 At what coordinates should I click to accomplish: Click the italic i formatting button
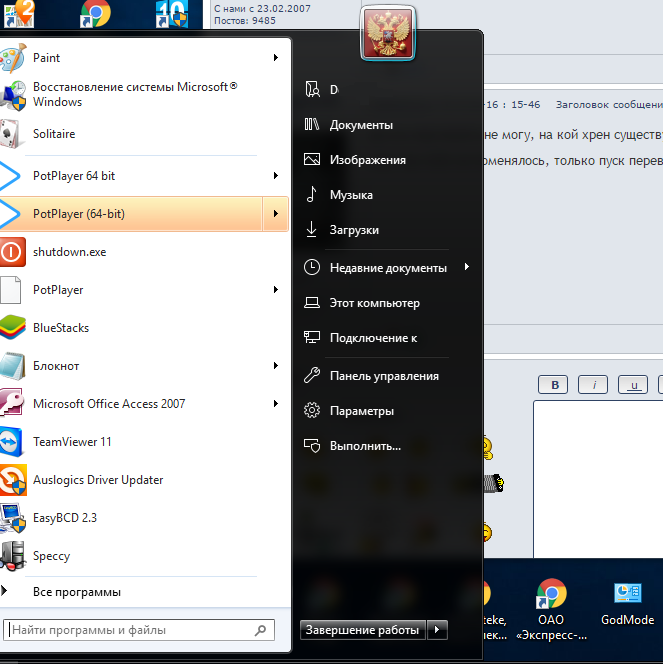(593, 385)
